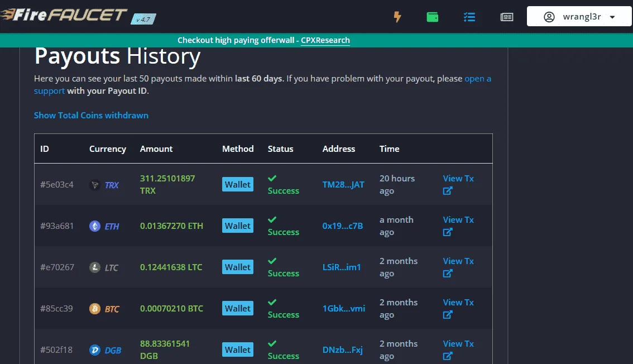
Task: Click the ID column header
Action: click(x=45, y=149)
